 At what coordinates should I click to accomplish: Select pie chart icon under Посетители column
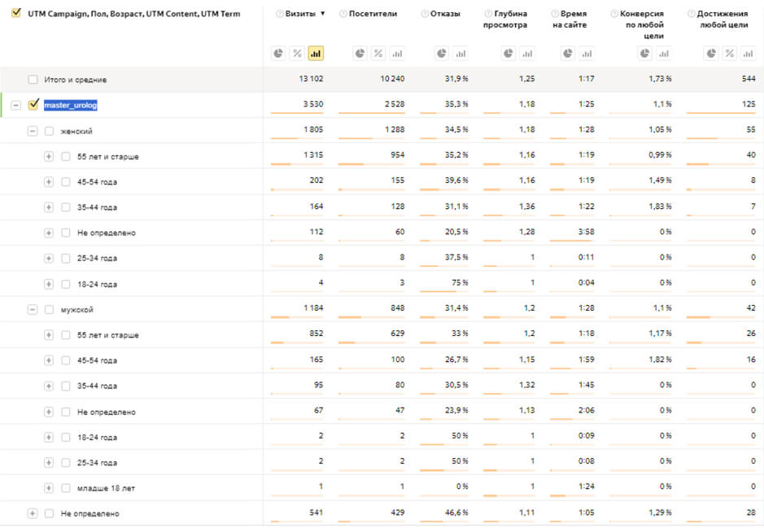point(360,54)
